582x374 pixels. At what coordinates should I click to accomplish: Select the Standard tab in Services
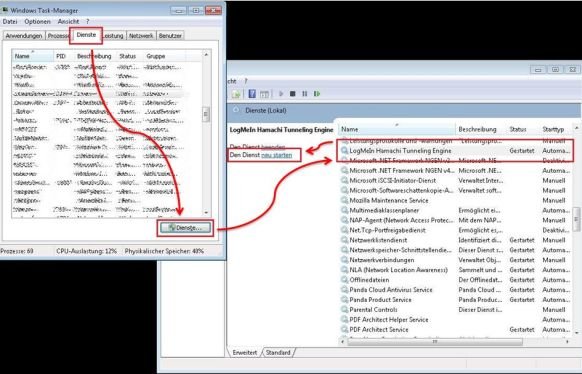pos(278,352)
